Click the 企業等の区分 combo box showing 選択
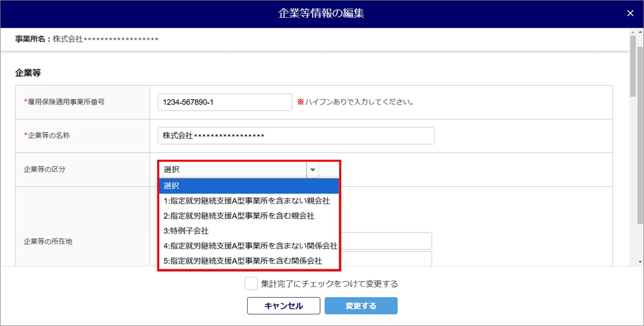 coord(239,170)
